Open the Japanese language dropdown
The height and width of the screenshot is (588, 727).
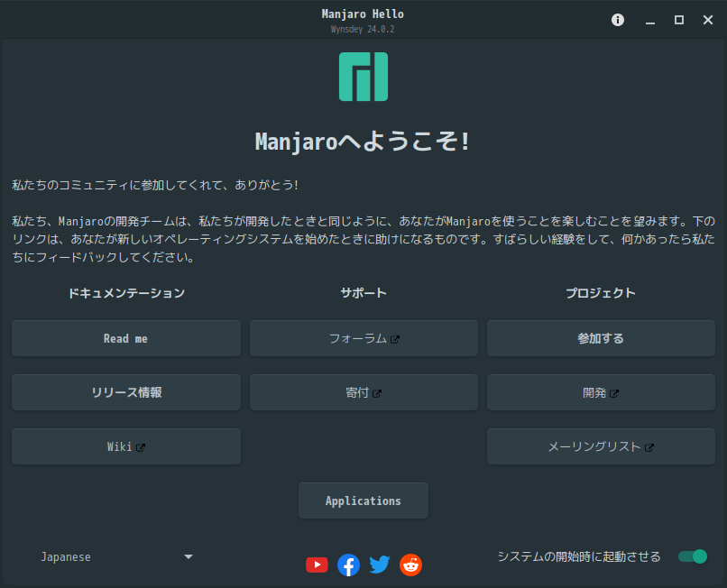[x=116, y=556]
